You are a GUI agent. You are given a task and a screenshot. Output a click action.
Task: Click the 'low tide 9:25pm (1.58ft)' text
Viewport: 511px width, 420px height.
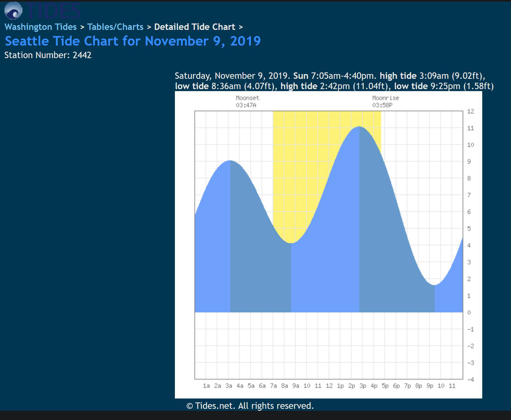444,86
